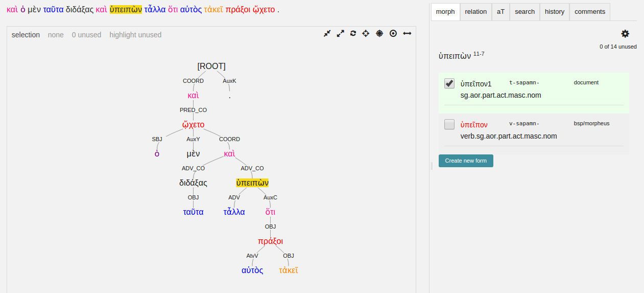The height and width of the screenshot is (293, 644).
Task: Select the μὲν node in tree
Action: click(x=193, y=153)
